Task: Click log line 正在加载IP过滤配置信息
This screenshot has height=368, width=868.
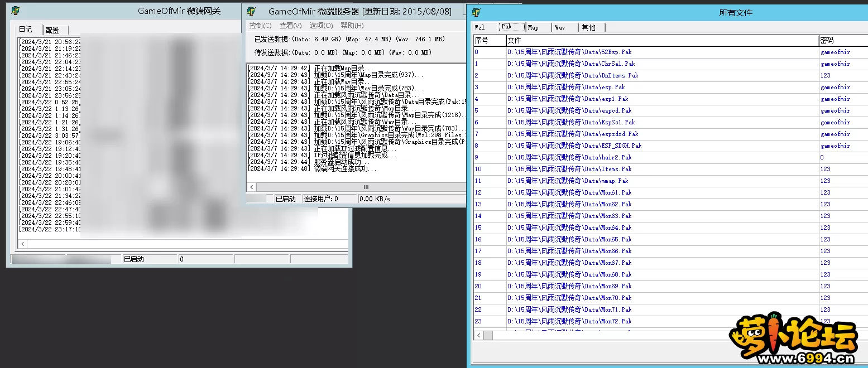Action: pyautogui.click(x=323, y=148)
